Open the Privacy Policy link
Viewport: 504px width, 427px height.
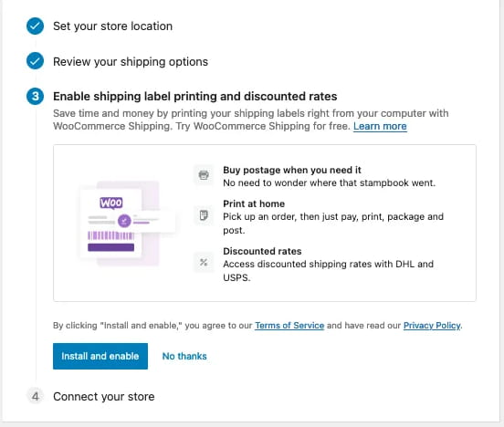(x=432, y=326)
